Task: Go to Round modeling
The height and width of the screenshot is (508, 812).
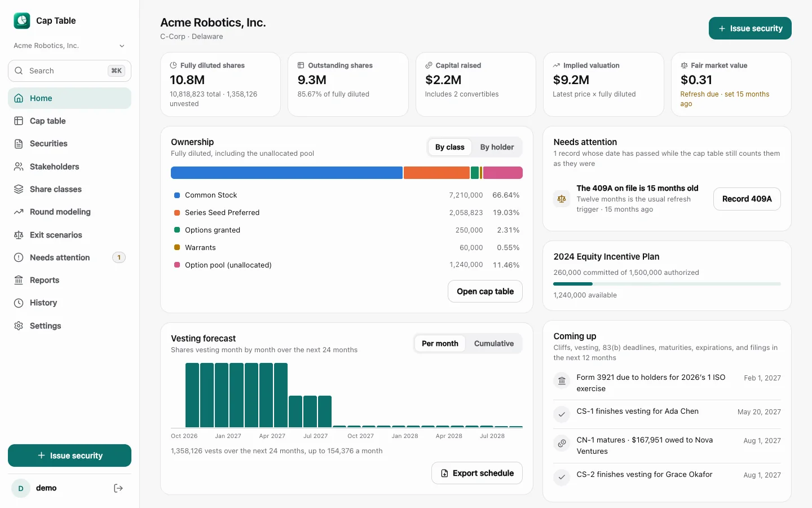Action: click(69, 212)
